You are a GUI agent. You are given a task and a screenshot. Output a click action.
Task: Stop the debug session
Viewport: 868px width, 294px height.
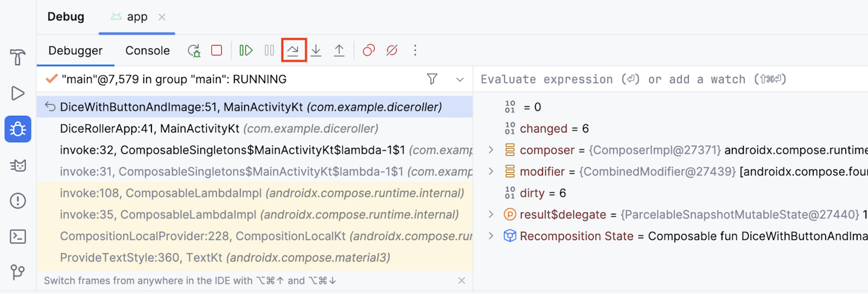point(216,51)
